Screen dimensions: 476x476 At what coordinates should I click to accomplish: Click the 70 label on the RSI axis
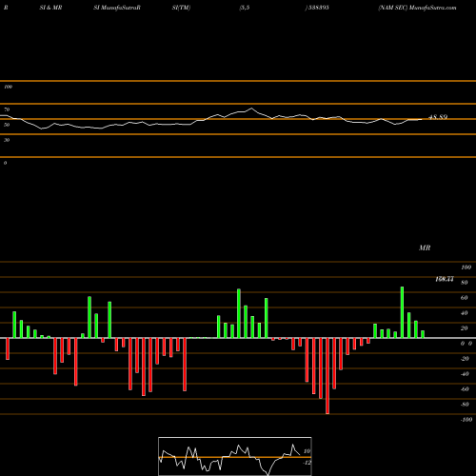click(7, 109)
